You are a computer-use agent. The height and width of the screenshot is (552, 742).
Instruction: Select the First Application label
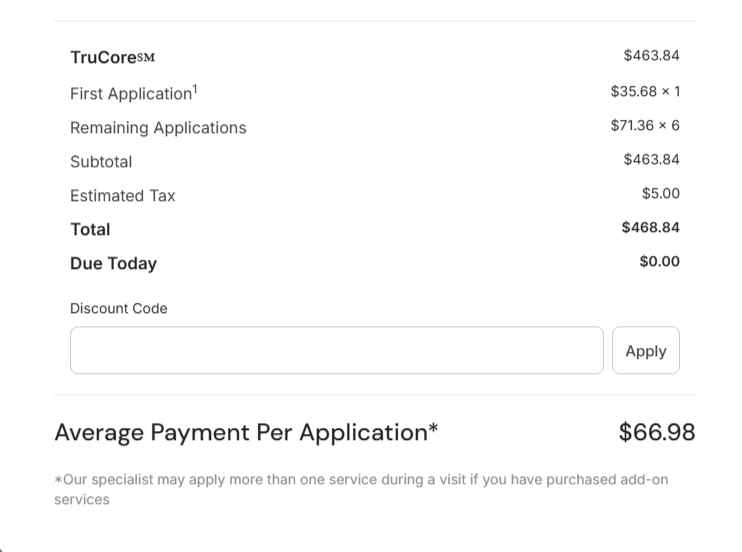tap(130, 94)
